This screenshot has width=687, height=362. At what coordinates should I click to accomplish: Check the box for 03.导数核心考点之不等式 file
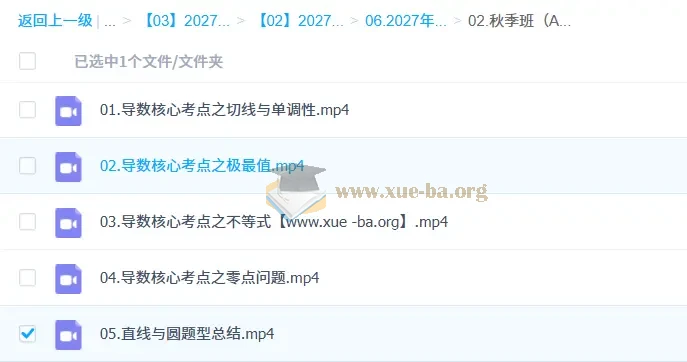pos(27,222)
